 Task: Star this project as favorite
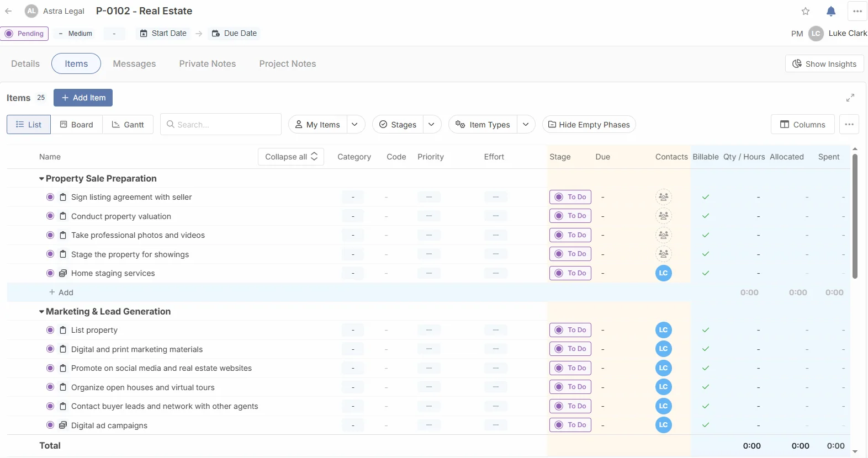806,11
